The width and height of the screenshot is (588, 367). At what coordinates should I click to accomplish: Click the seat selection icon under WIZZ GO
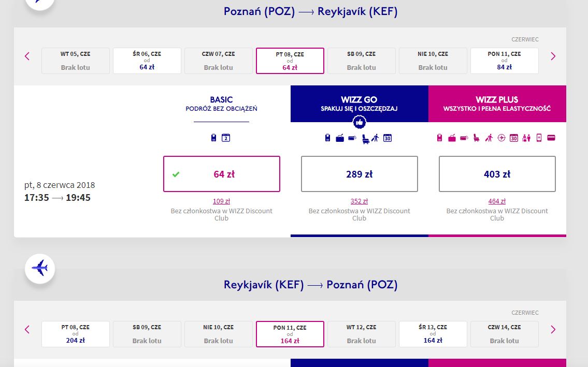(365, 139)
